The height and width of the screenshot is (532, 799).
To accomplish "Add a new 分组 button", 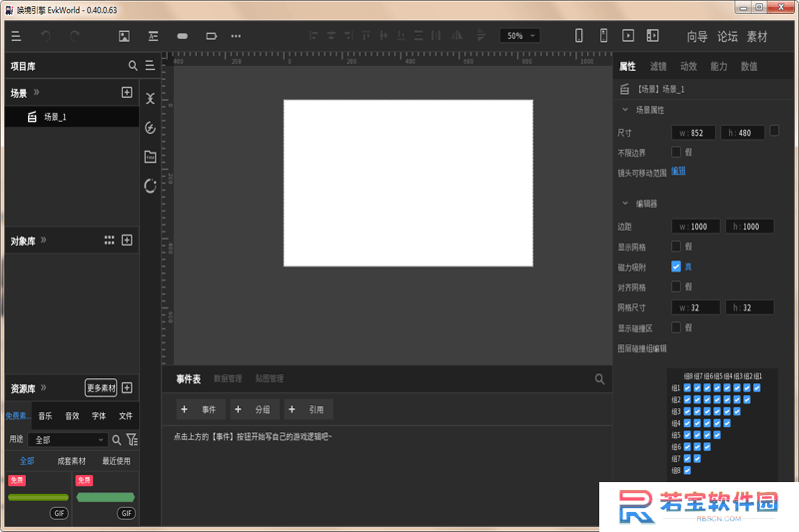I will tap(255, 409).
